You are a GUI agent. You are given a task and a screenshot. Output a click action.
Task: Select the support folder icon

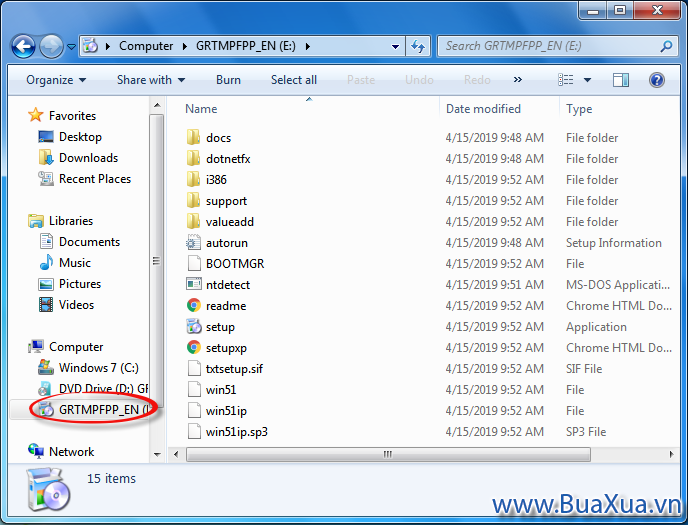point(193,200)
